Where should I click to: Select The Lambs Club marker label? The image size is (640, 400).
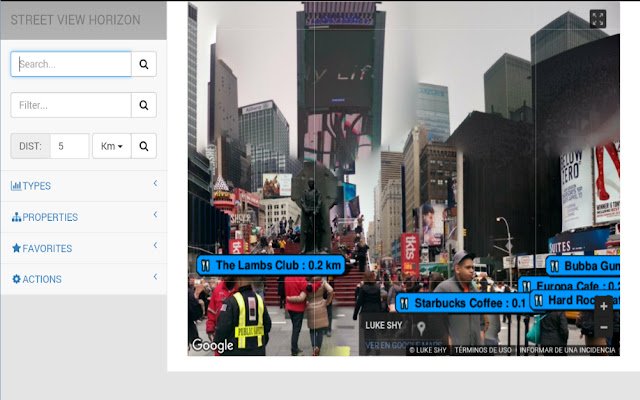click(x=271, y=265)
